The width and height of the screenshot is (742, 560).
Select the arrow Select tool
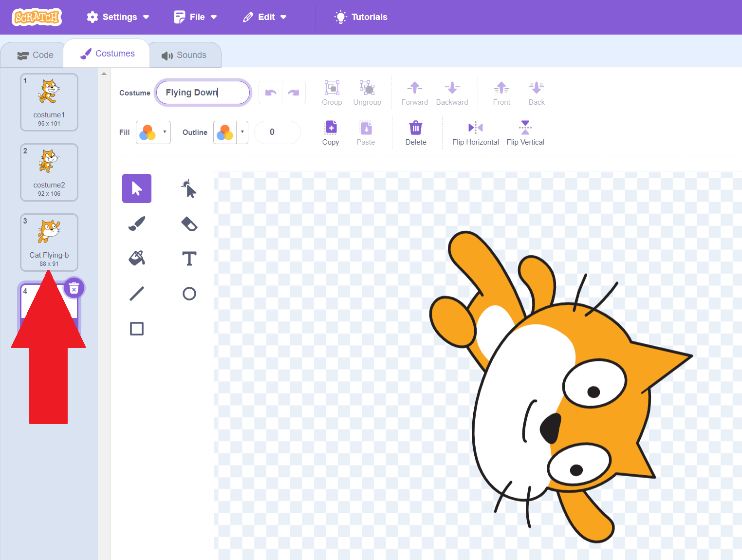[x=137, y=188]
